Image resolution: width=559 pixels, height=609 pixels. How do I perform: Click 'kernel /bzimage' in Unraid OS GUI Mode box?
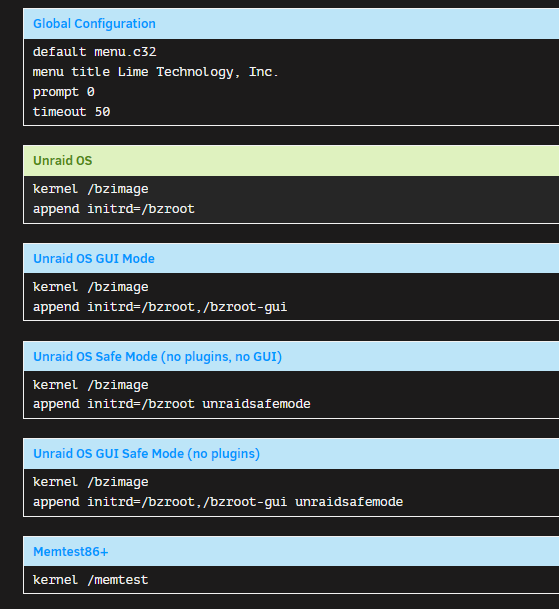[x=91, y=287]
